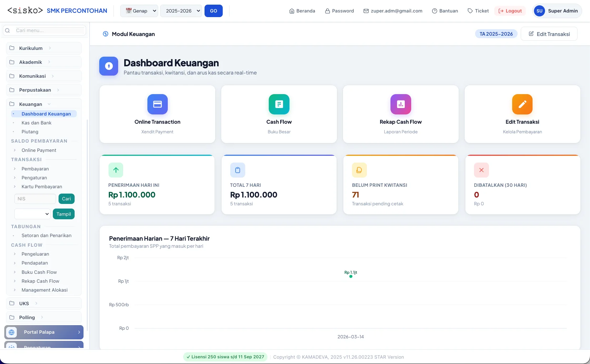Select the Dashboard Keuangan menu item

(44, 114)
